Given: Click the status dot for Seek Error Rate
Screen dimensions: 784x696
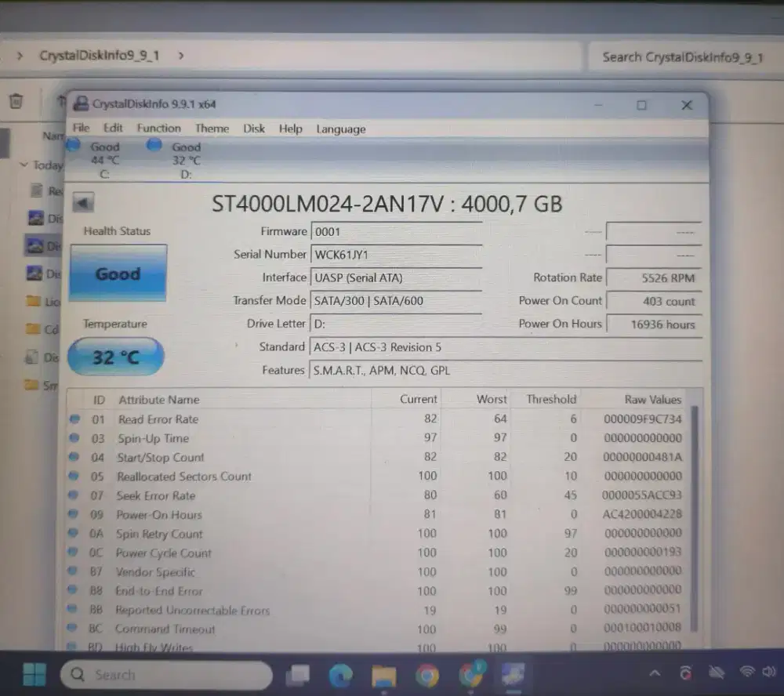Looking at the screenshot, I should (74, 495).
